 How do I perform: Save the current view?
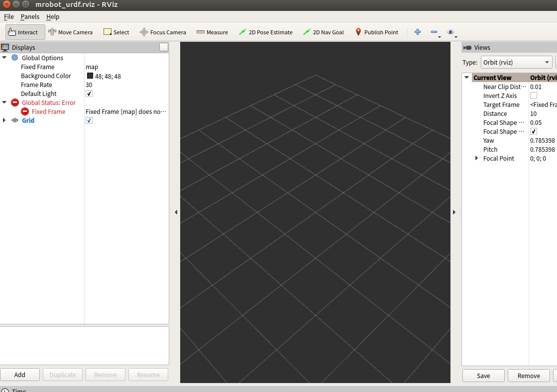[x=482, y=376]
